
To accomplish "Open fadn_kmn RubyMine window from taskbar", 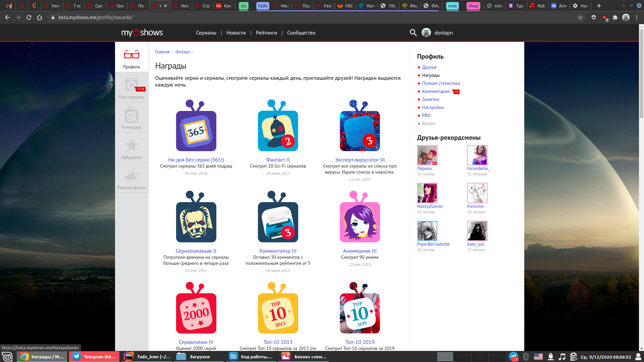I will [147, 357].
